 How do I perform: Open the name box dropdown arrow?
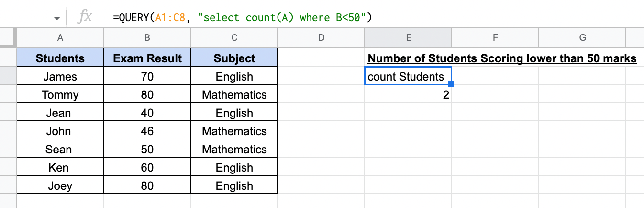(x=57, y=18)
